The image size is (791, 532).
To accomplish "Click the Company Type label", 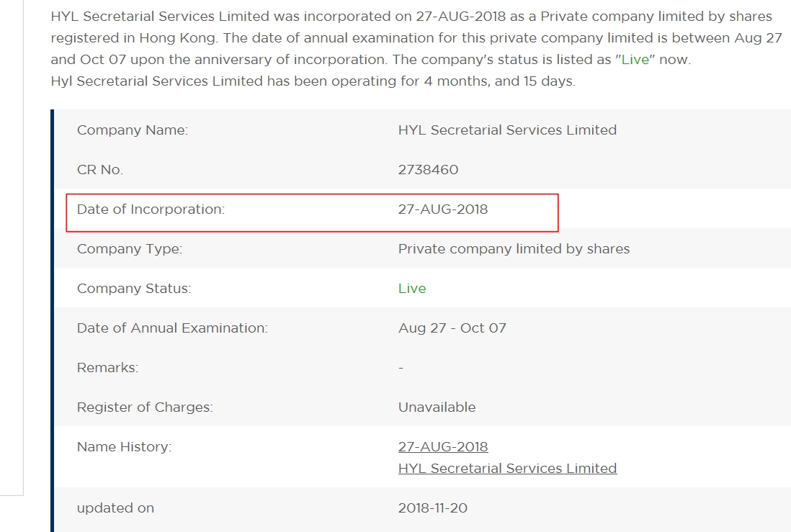I will [130, 249].
